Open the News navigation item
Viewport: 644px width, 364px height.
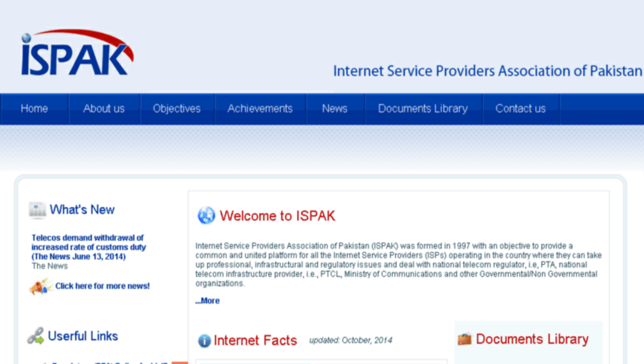pos(335,108)
